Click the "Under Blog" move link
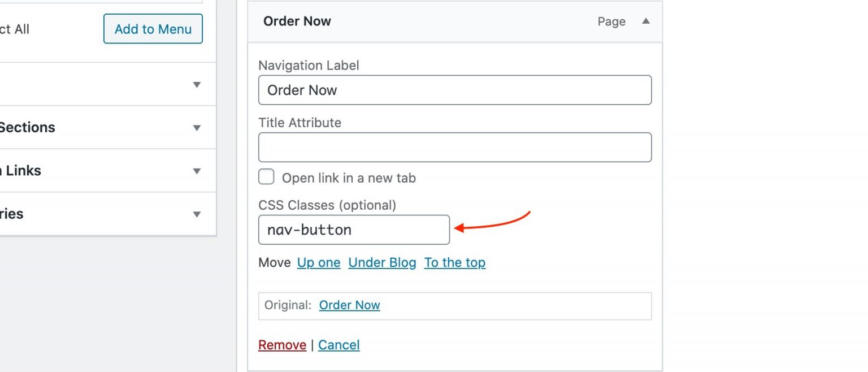868x372 pixels. 382,262
